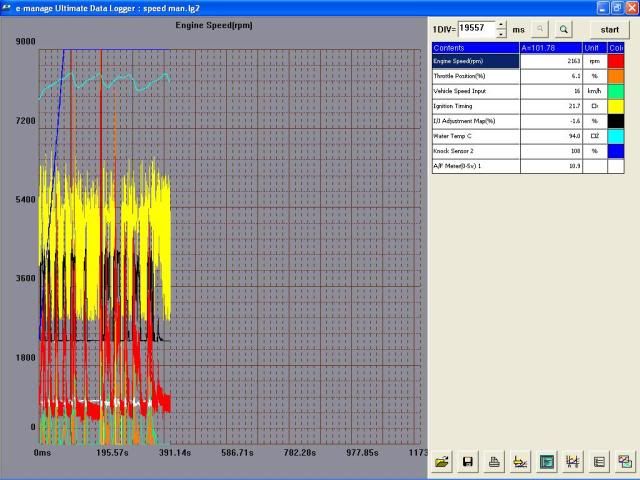Open the graph axis settings icon

[x=573, y=462]
